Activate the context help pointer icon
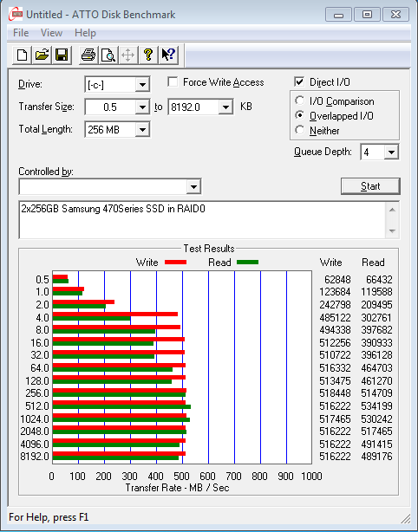418x532 pixels. tap(168, 55)
